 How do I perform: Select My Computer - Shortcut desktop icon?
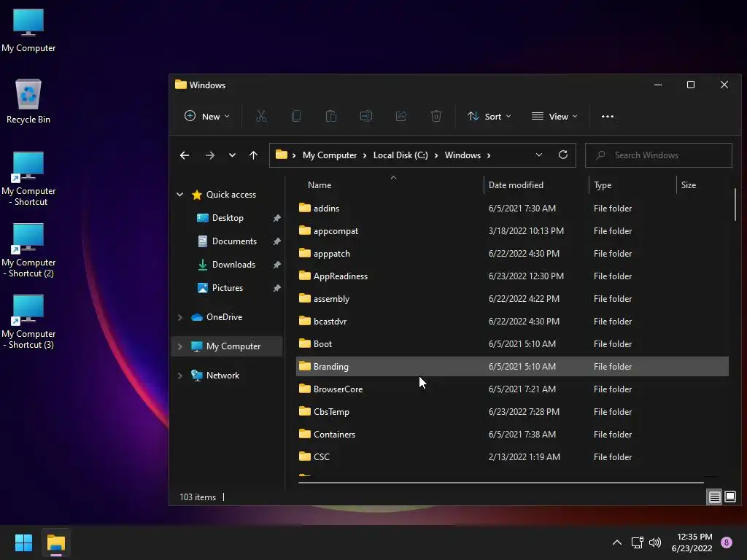point(28,179)
